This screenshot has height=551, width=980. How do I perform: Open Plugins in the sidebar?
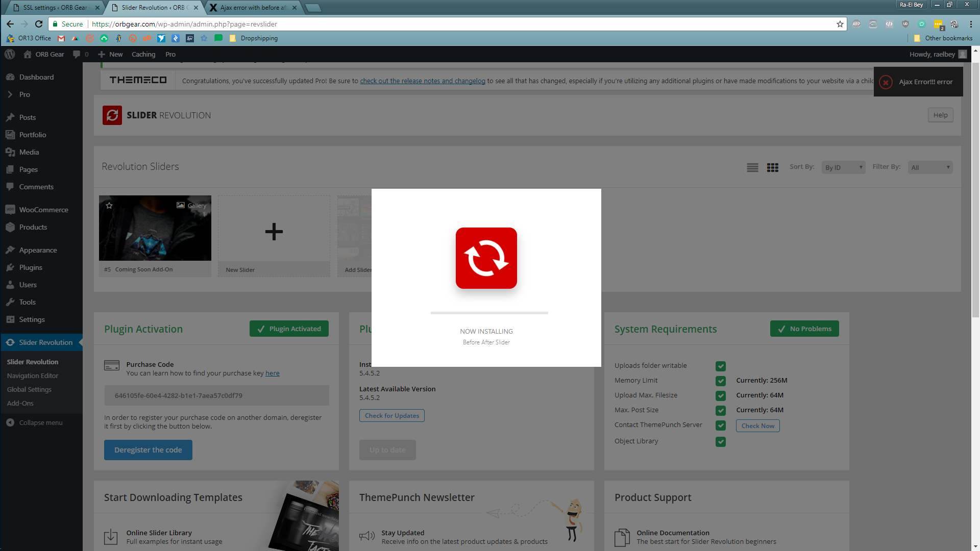[41, 267]
